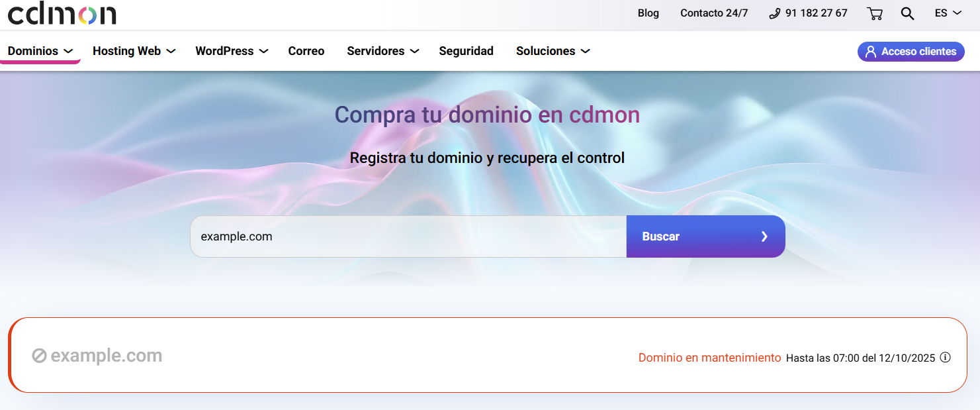Click the blocked icon next to example.com result
The image size is (980, 410).
[39, 356]
